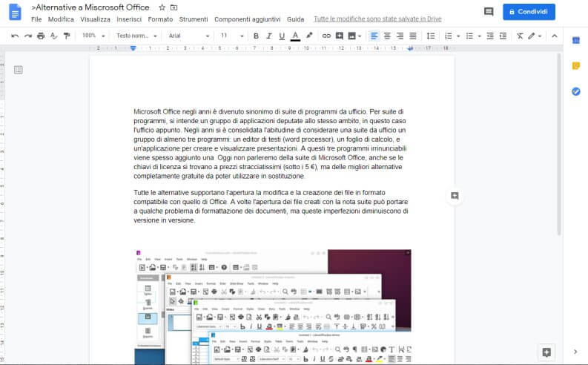Open the text color picker

(295, 36)
